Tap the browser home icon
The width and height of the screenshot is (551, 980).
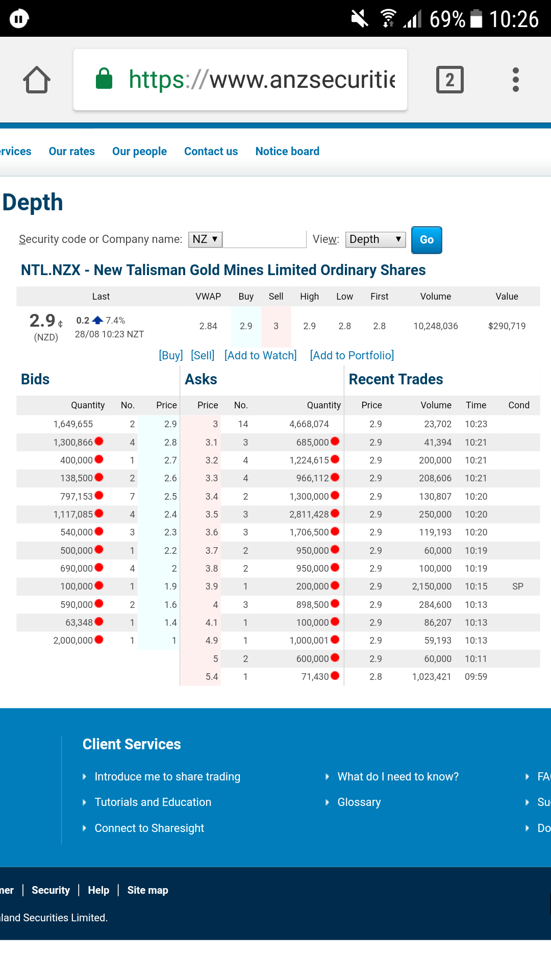(37, 80)
